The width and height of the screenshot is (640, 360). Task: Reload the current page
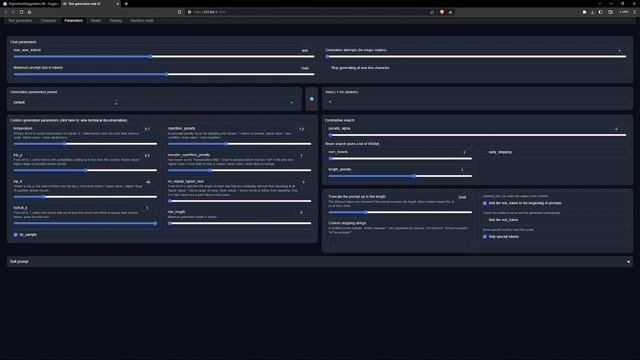point(21,12)
